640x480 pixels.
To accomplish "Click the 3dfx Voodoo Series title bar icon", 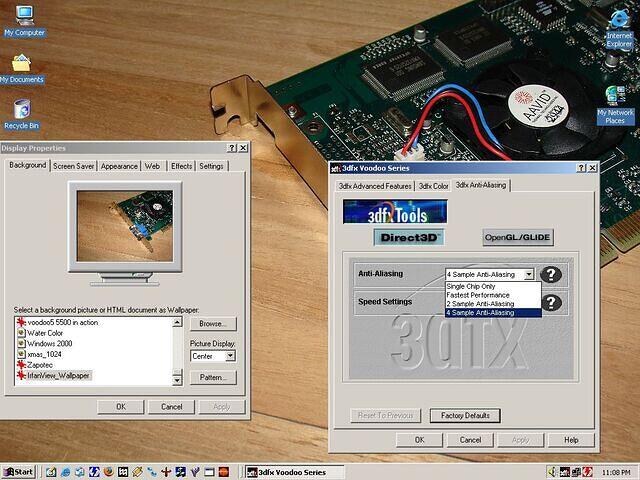I will tap(335, 168).
